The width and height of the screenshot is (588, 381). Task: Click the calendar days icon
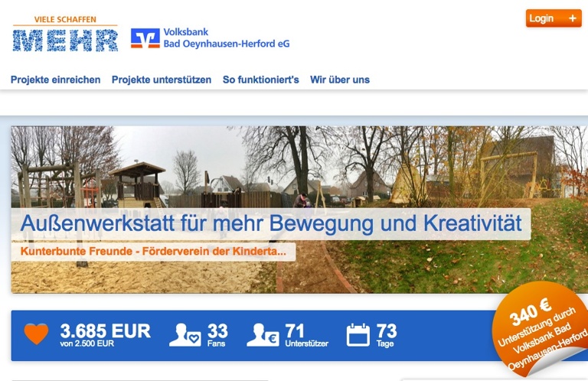[358, 335]
